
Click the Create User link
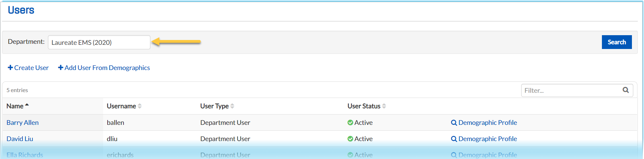point(28,68)
